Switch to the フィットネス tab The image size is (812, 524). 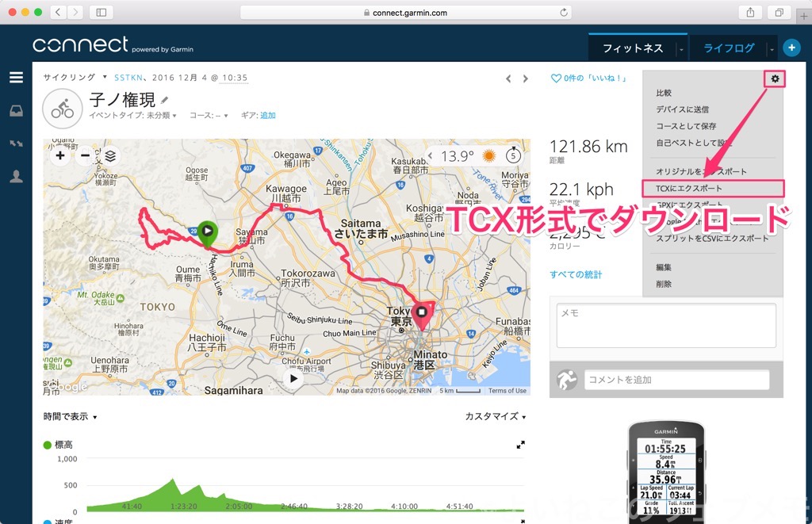coord(632,48)
